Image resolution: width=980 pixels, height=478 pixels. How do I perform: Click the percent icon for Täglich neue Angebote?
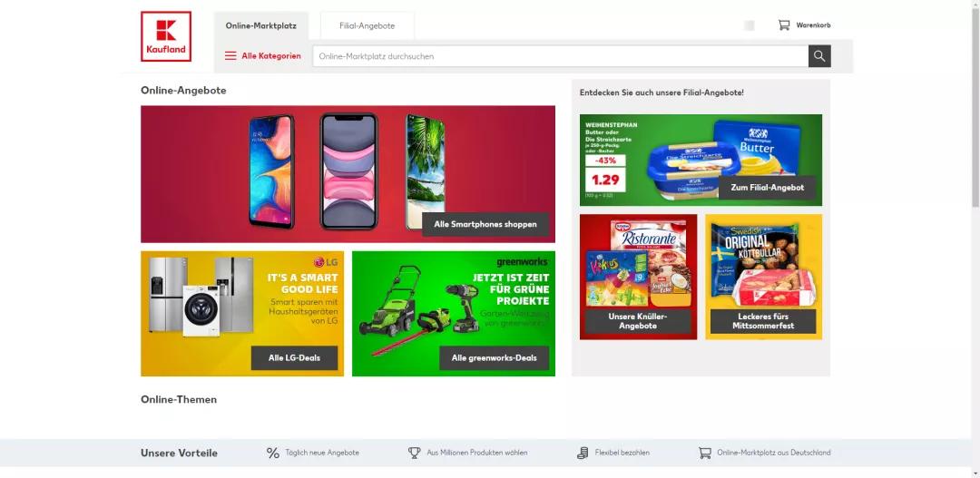273,453
